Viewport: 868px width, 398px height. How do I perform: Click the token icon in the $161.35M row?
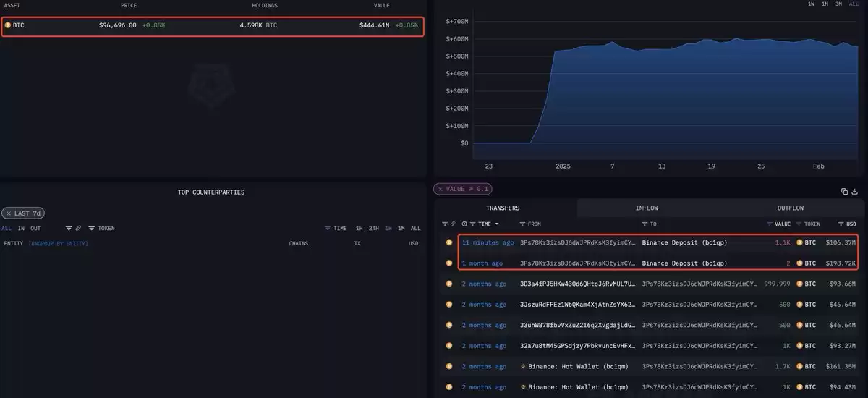pyautogui.click(x=799, y=367)
